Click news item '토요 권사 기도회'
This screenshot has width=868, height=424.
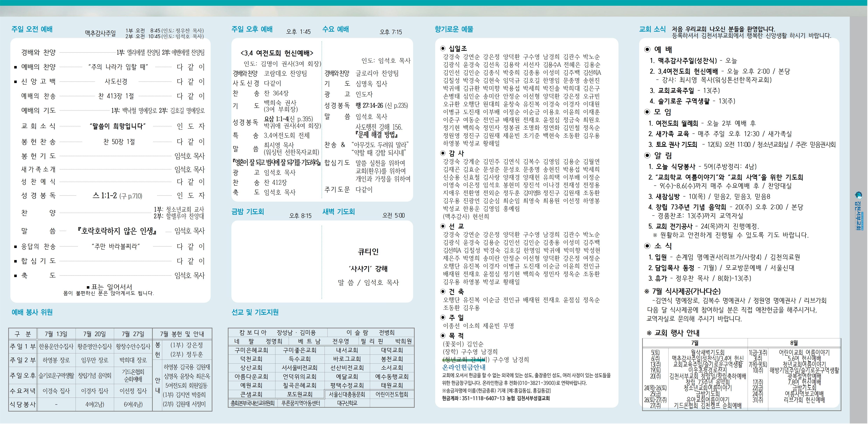676,144
